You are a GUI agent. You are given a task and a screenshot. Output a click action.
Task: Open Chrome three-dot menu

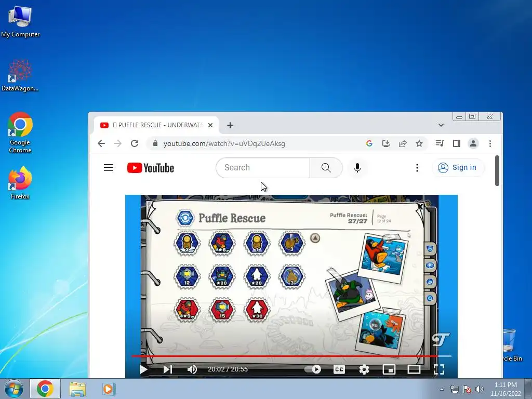click(490, 143)
